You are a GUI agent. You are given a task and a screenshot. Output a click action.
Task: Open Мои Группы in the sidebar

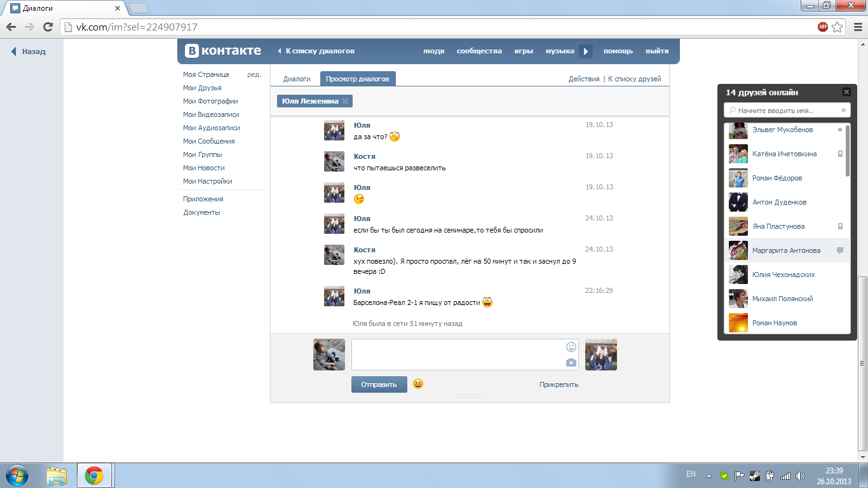[x=201, y=154]
